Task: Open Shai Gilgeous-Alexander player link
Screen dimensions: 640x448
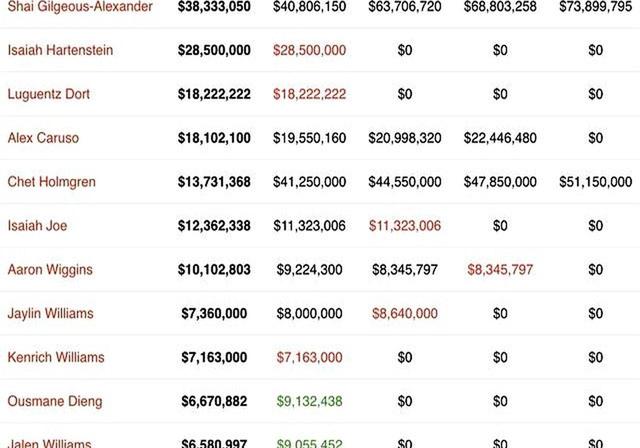Action: 80,7
